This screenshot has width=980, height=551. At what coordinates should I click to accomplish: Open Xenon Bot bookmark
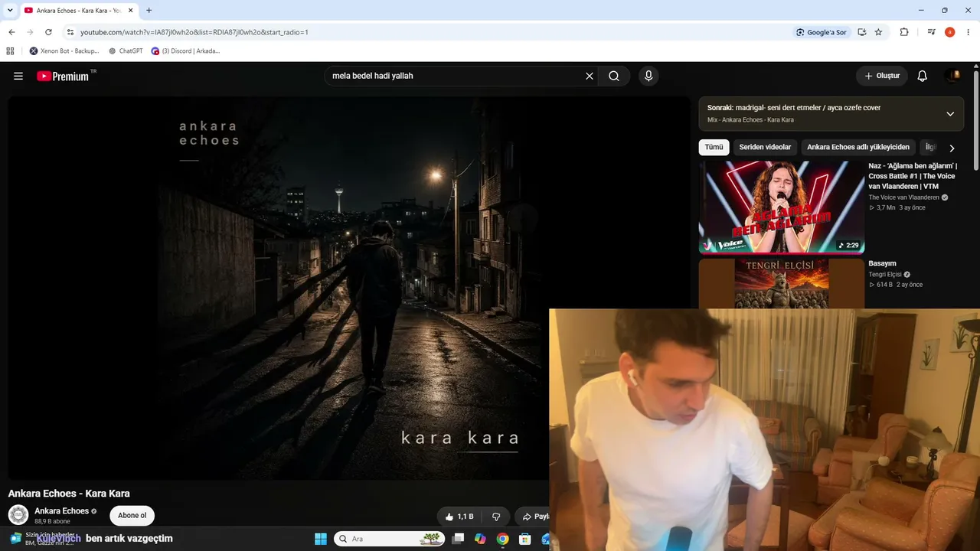pyautogui.click(x=64, y=51)
